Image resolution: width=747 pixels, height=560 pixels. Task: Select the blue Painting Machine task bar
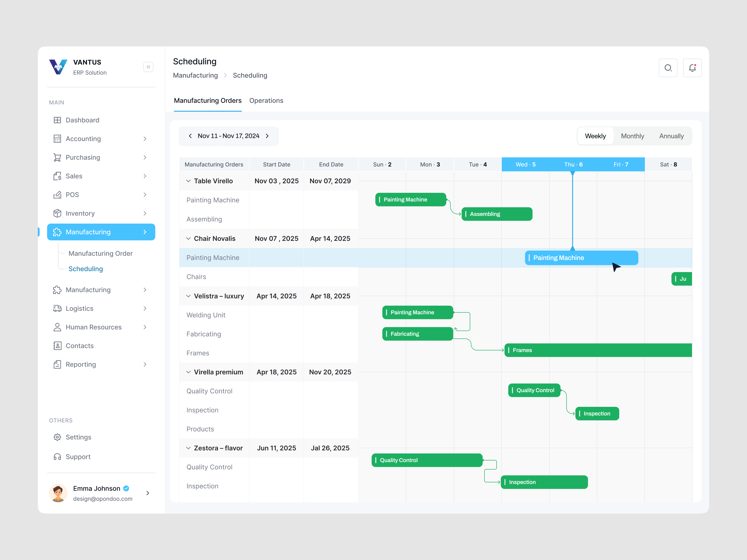[x=581, y=258]
